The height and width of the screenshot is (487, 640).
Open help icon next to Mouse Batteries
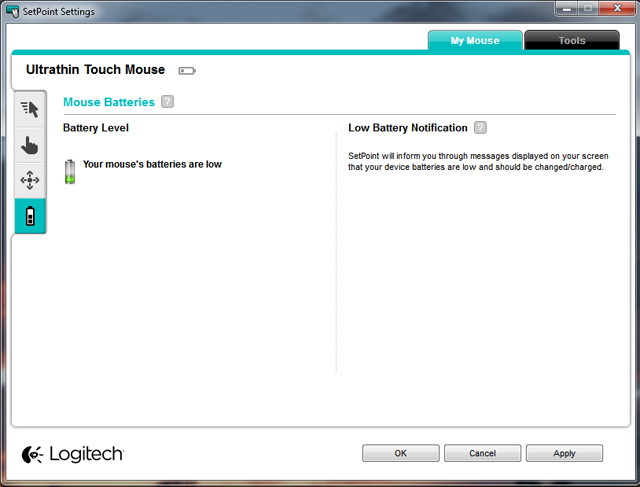click(x=167, y=102)
